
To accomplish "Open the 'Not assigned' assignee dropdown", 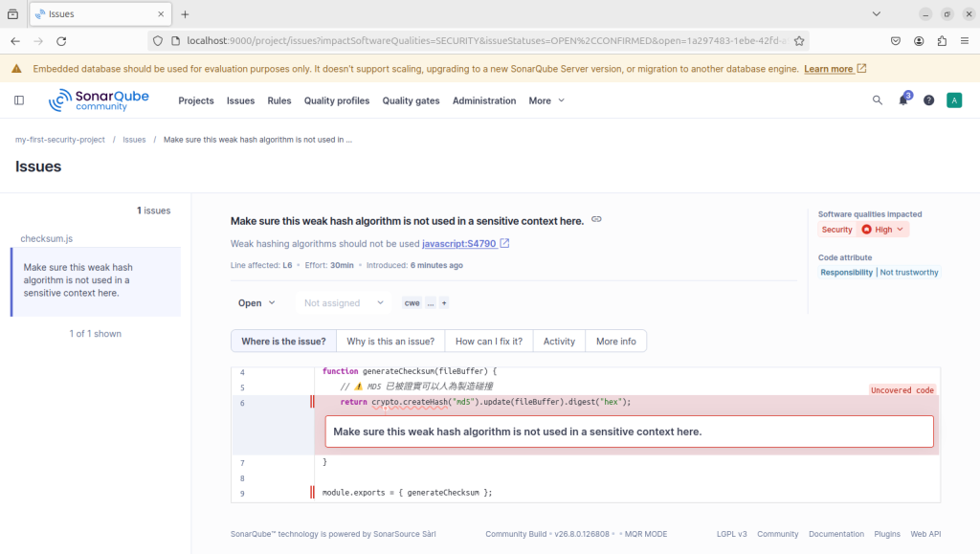I will coord(344,303).
